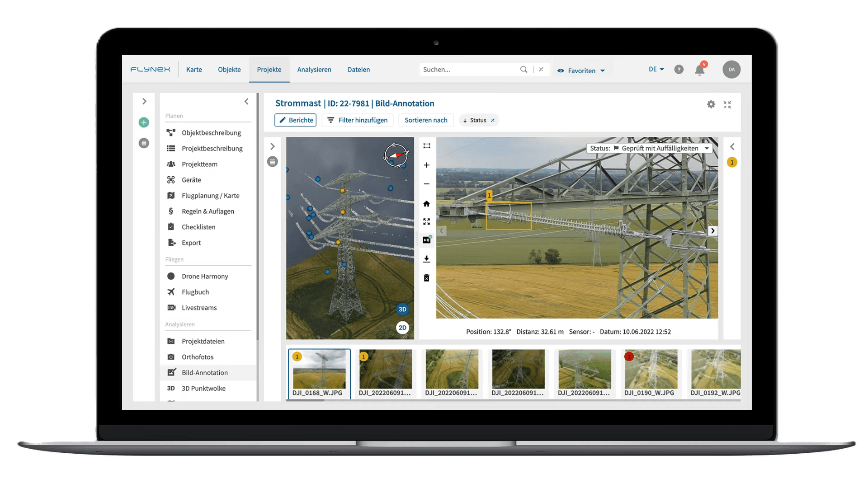
Task: Select the rectangle annotation tool
Action: tap(426, 146)
